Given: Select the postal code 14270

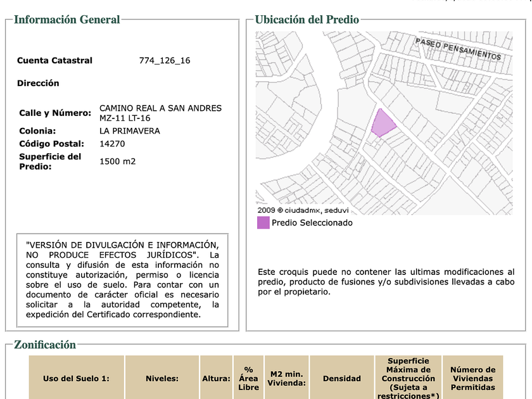Looking at the screenshot, I should pos(112,144).
